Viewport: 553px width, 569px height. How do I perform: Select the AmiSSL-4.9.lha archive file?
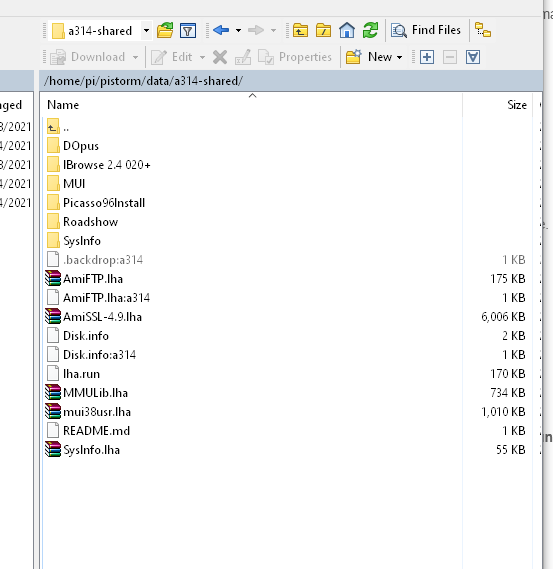click(102, 317)
